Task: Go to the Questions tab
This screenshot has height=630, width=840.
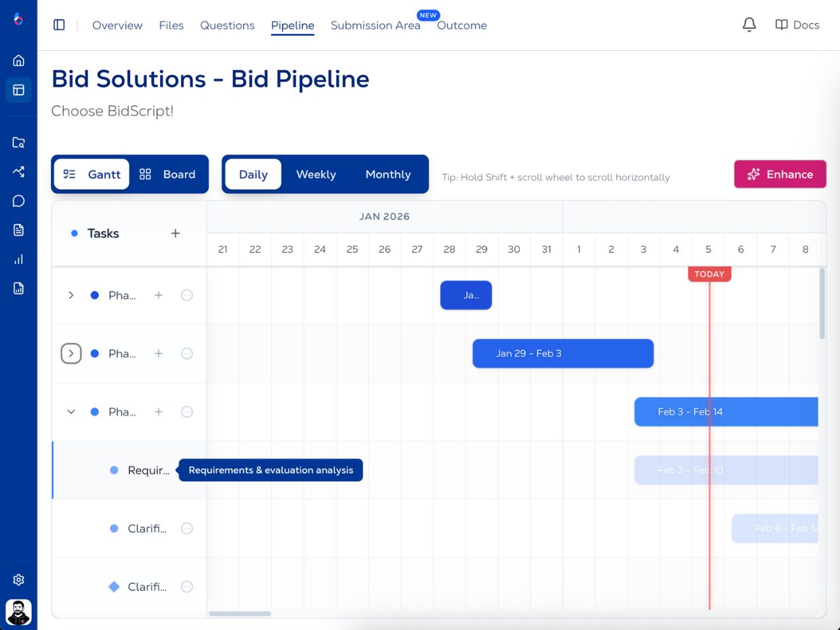Action: click(x=227, y=26)
